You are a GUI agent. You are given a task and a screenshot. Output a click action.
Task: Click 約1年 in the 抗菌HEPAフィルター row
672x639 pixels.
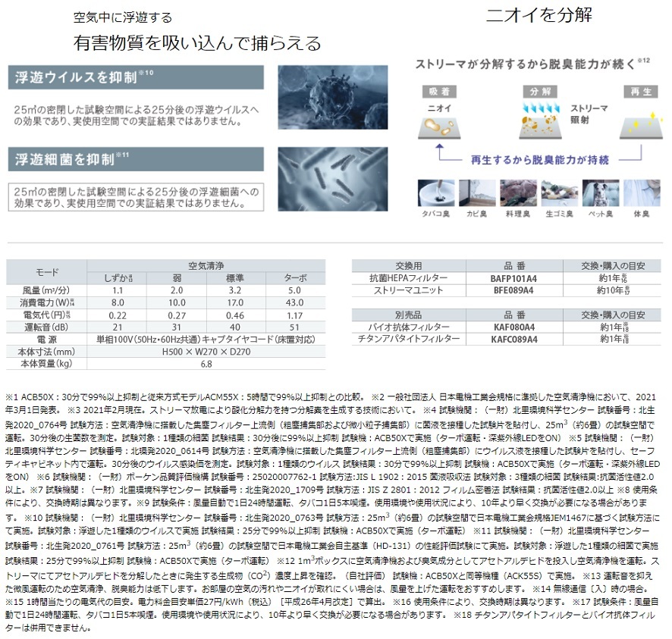click(x=614, y=278)
